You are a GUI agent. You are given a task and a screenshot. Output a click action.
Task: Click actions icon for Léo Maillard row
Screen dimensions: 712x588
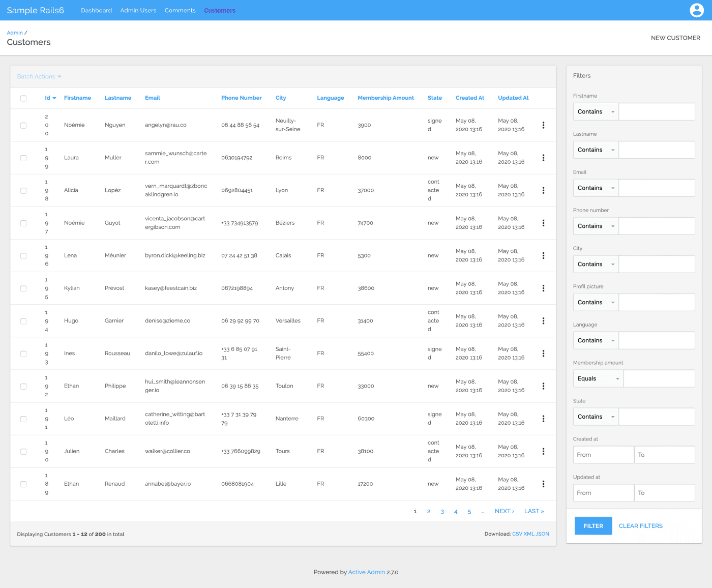point(543,419)
